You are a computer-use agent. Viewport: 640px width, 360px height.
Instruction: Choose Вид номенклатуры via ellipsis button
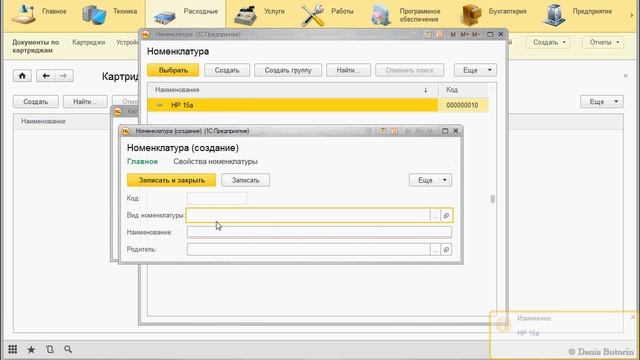pyautogui.click(x=436, y=216)
